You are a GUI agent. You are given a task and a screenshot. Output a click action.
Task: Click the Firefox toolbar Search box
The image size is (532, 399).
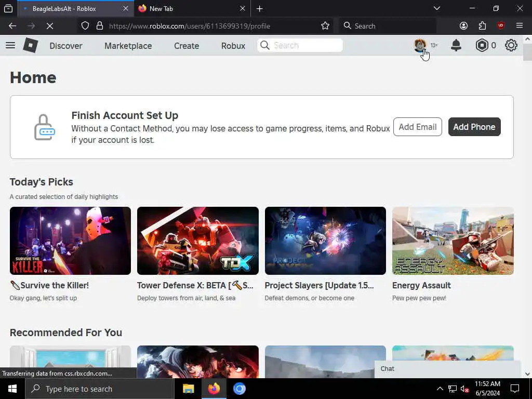coord(388,26)
